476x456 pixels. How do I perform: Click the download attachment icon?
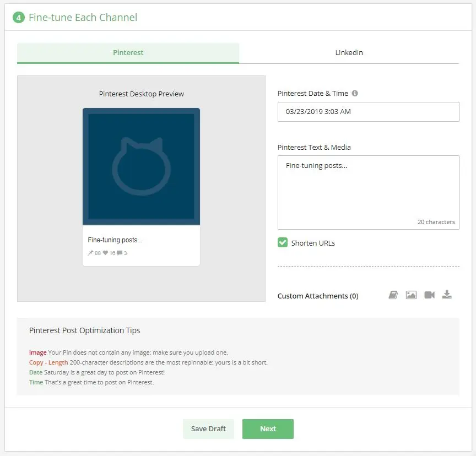click(447, 295)
